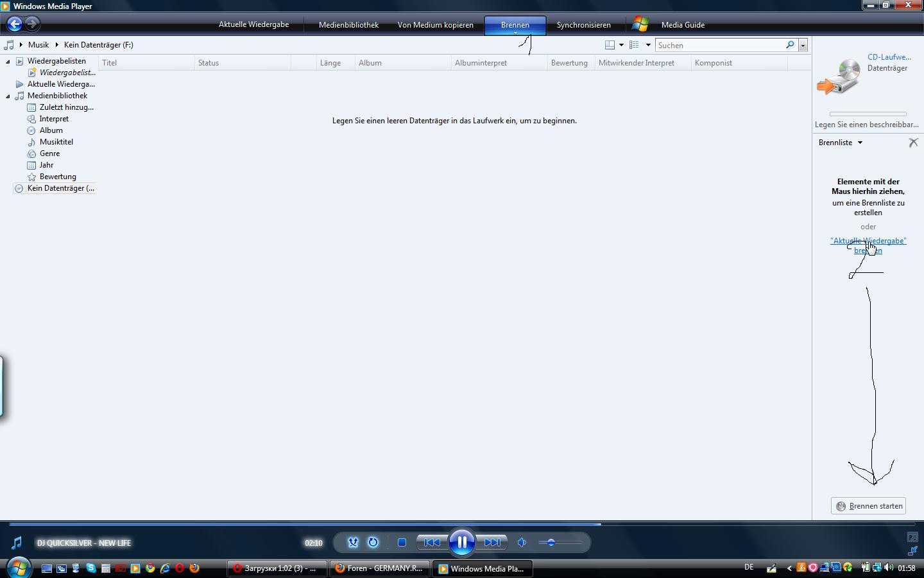Sort by the Albuminterpret column header

pos(499,63)
